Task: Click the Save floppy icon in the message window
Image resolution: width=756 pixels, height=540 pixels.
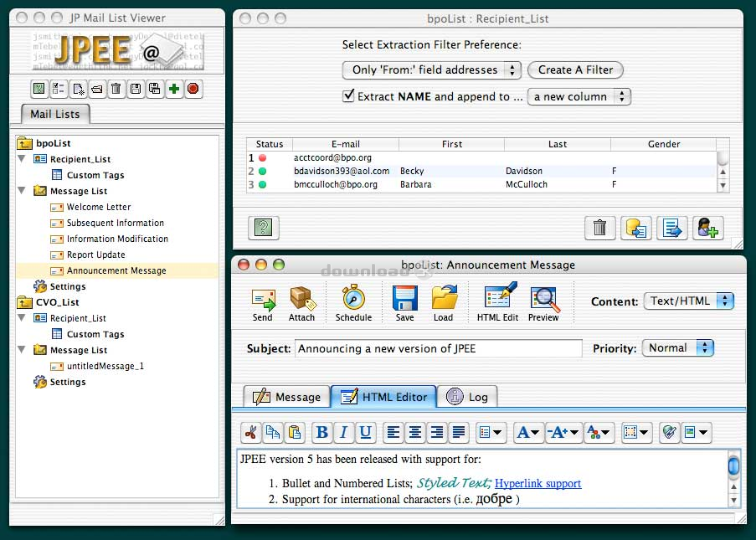Action: pos(404,304)
